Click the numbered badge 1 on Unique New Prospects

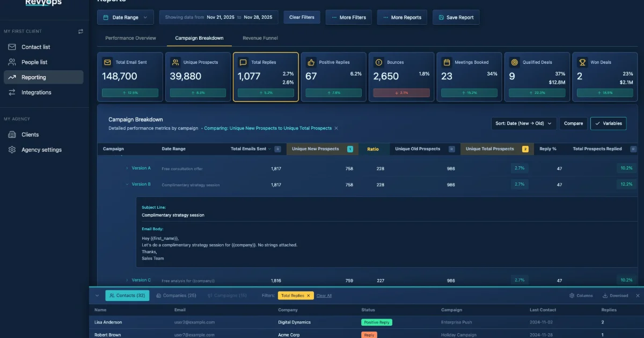(x=350, y=149)
